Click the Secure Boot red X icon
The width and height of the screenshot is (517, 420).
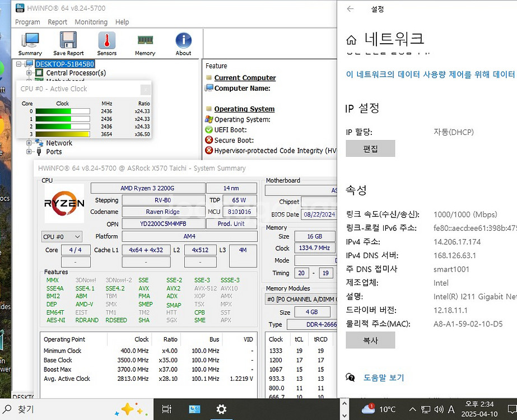pos(209,140)
